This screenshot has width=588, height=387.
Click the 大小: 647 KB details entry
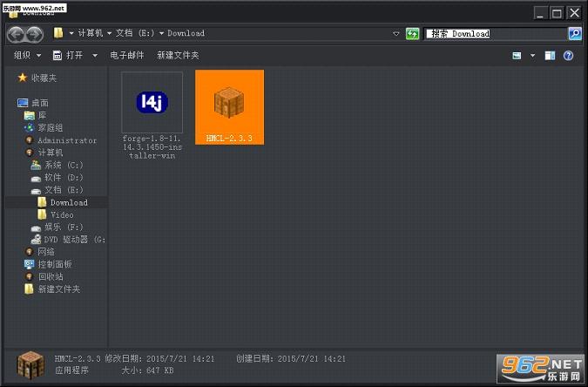[x=148, y=370]
